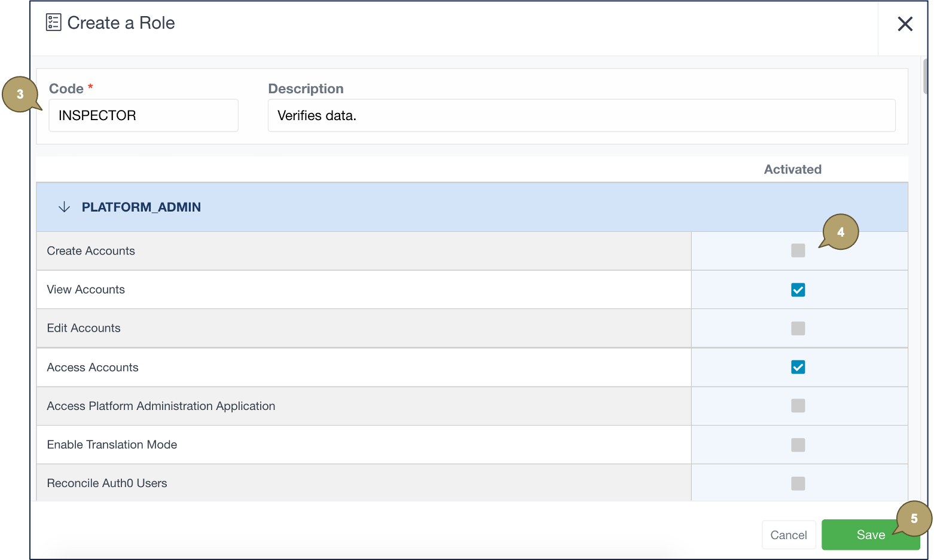The image size is (934, 560).
Task: Click the role checklist icon beside the title
Action: click(53, 23)
